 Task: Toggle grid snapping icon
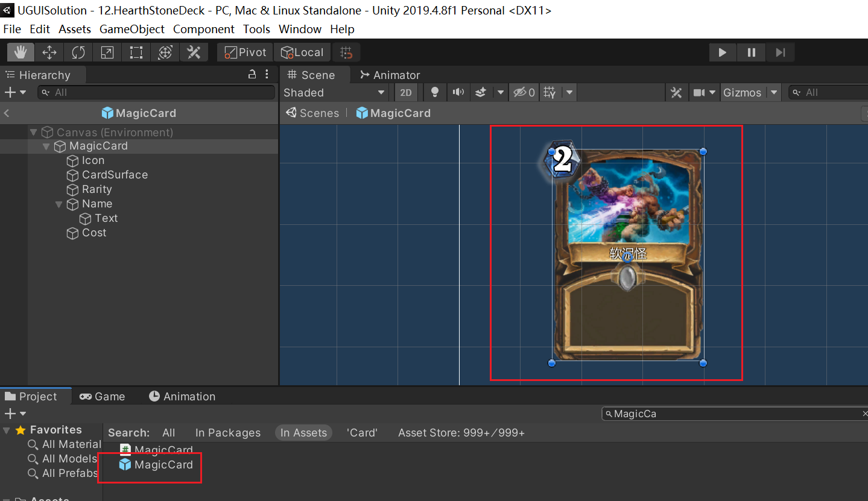click(x=346, y=52)
